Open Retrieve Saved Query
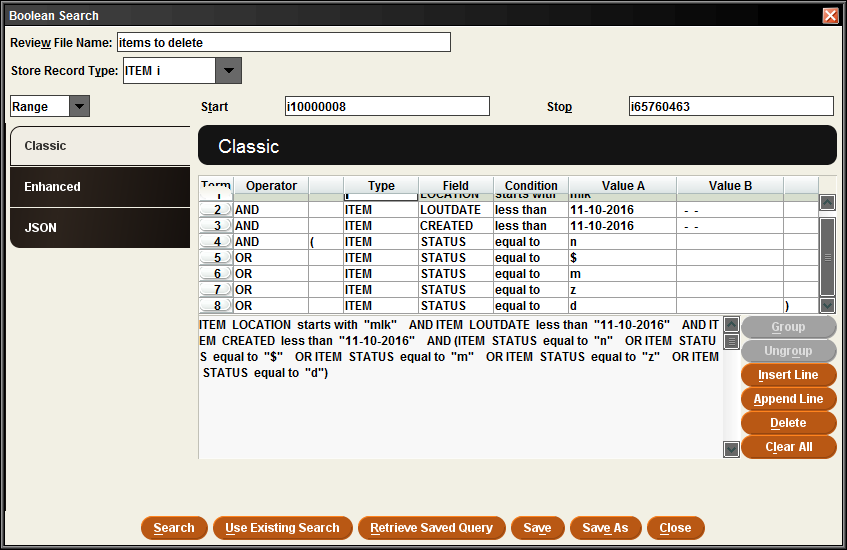This screenshot has width=847, height=550. point(431,528)
